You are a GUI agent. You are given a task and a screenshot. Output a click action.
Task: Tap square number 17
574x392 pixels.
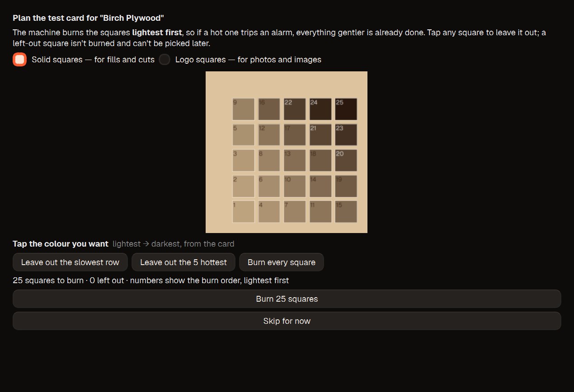(x=295, y=135)
